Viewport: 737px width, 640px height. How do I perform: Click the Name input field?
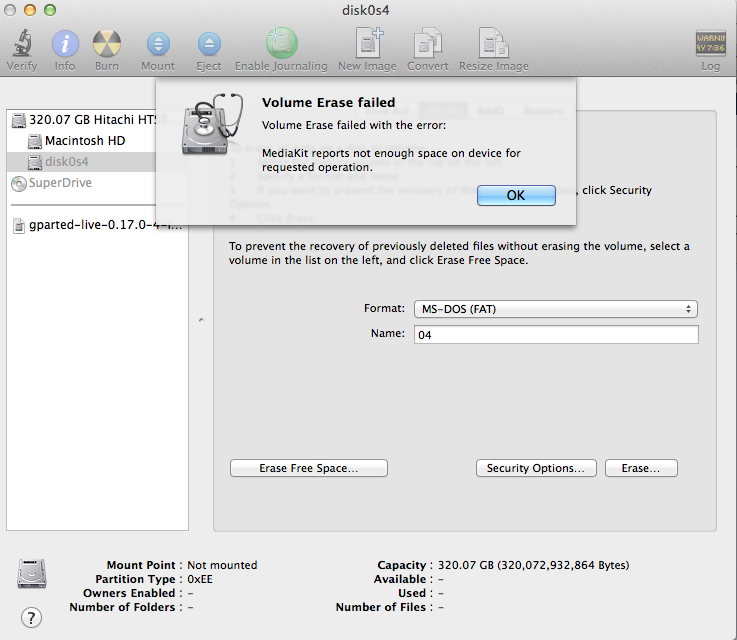pos(556,335)
